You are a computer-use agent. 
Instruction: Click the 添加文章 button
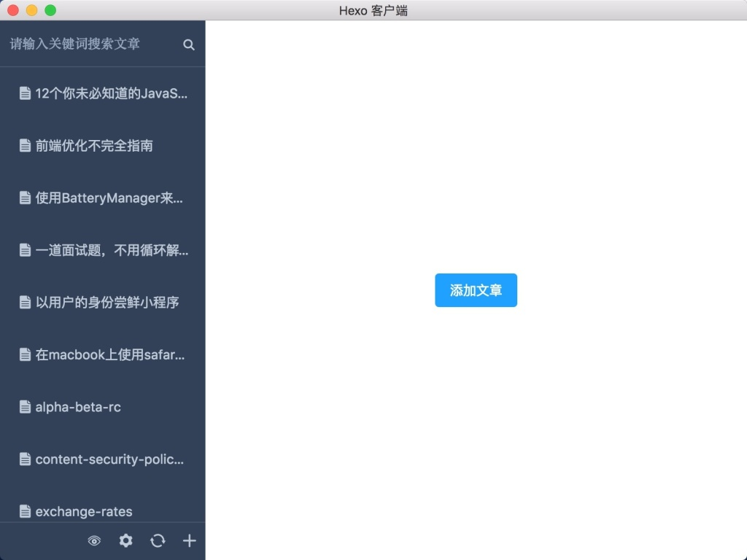tap(476, 289)
